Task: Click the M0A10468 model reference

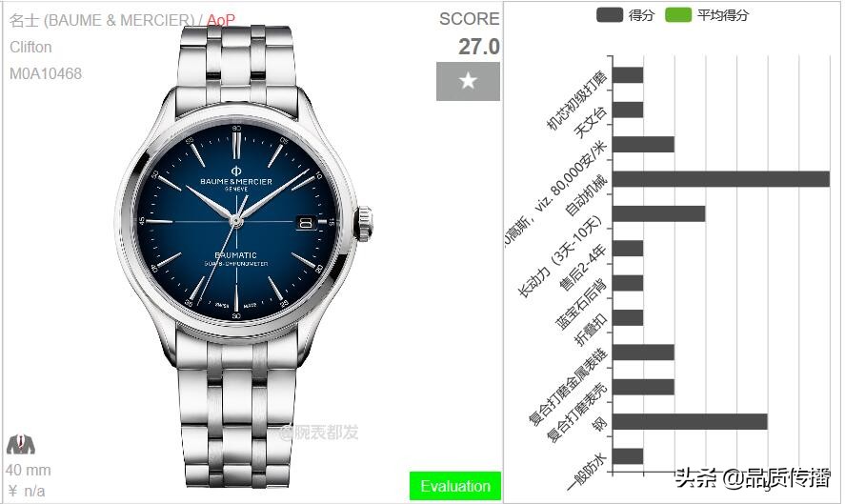Action: pos(46,73)
